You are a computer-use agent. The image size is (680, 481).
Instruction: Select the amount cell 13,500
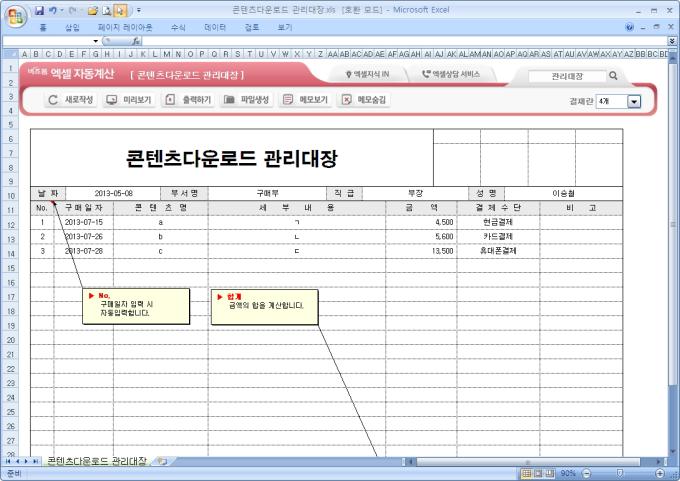point(421,251)
